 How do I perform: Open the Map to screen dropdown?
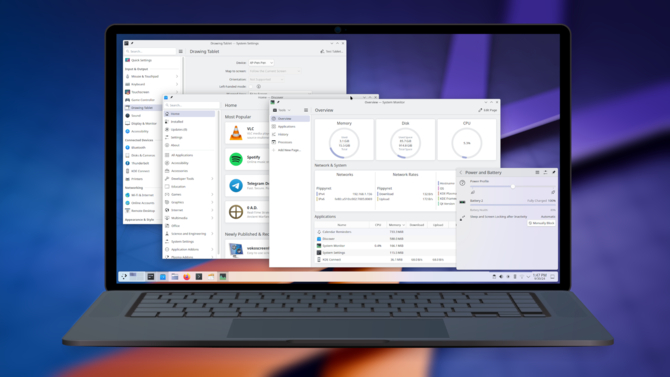coord(275,71)
